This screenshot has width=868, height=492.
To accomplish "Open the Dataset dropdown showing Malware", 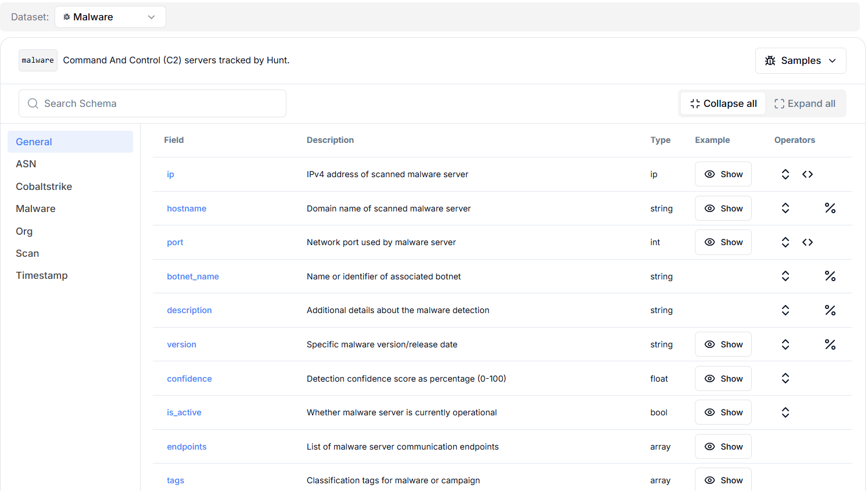I will point(110,17).
